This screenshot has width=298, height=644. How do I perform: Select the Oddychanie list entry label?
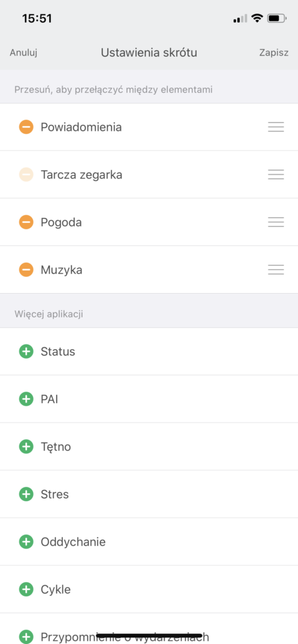[73, 542]
